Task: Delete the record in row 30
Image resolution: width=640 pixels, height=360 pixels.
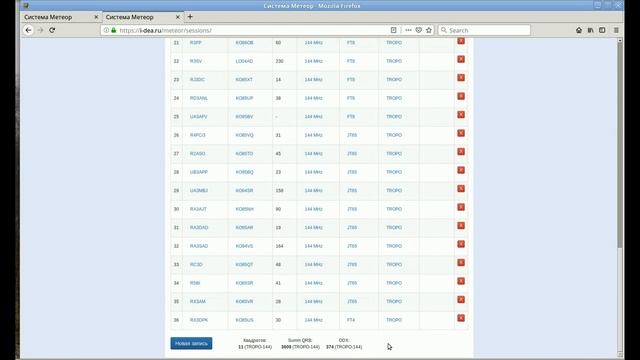Action: pyautogui.click(x=461, y=207)
